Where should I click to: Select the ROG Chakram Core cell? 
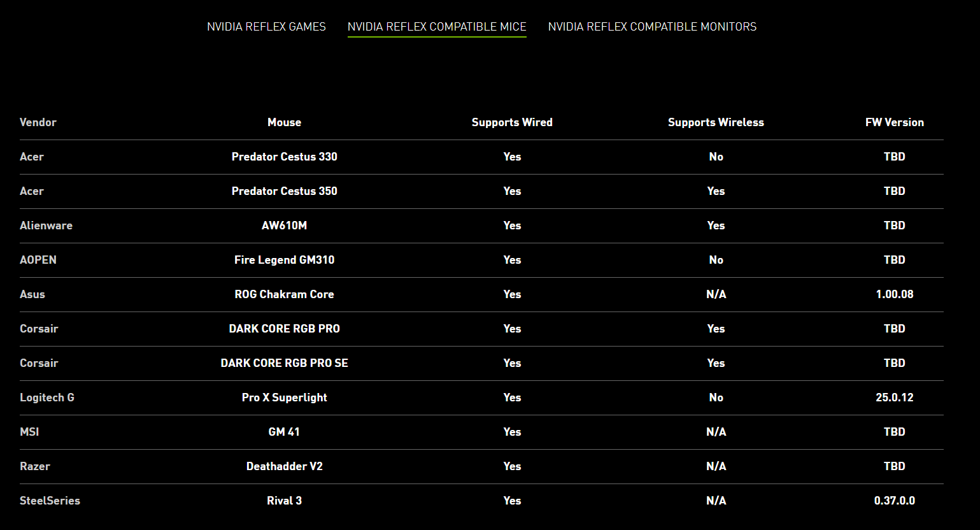(x=284, y=294)
